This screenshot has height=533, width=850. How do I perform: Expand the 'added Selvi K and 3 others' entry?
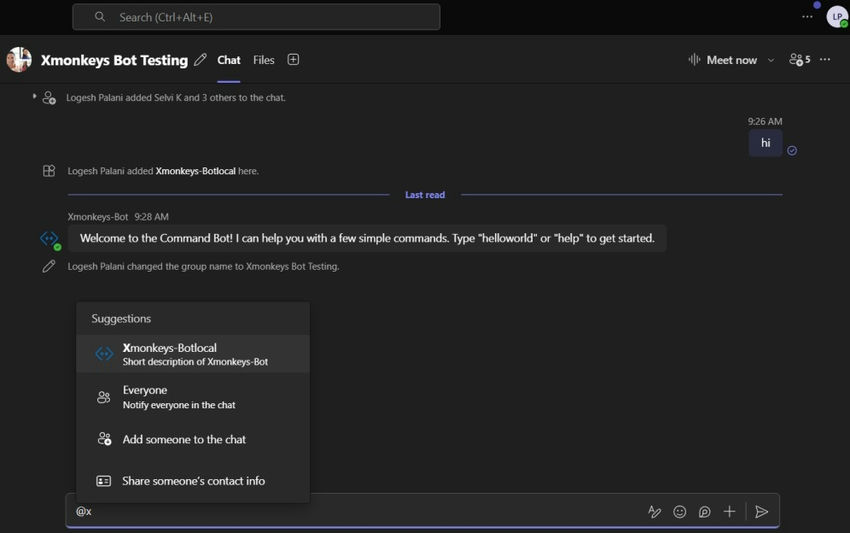34,97
